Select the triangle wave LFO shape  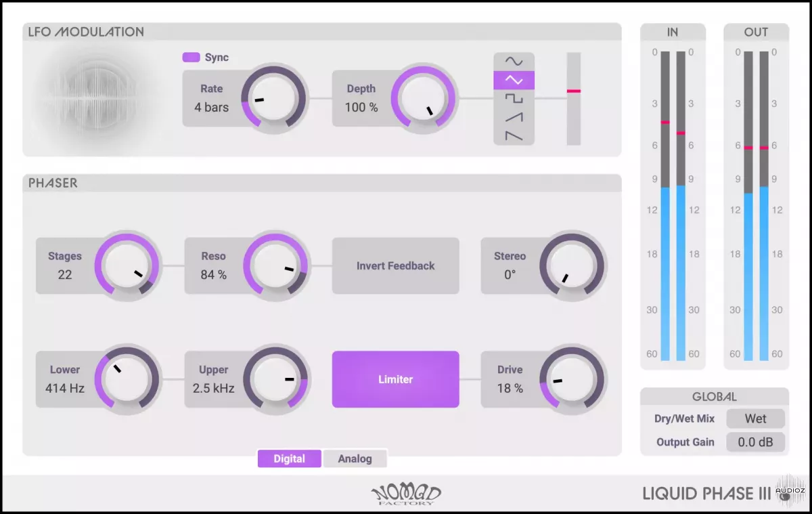coord(514,80)
